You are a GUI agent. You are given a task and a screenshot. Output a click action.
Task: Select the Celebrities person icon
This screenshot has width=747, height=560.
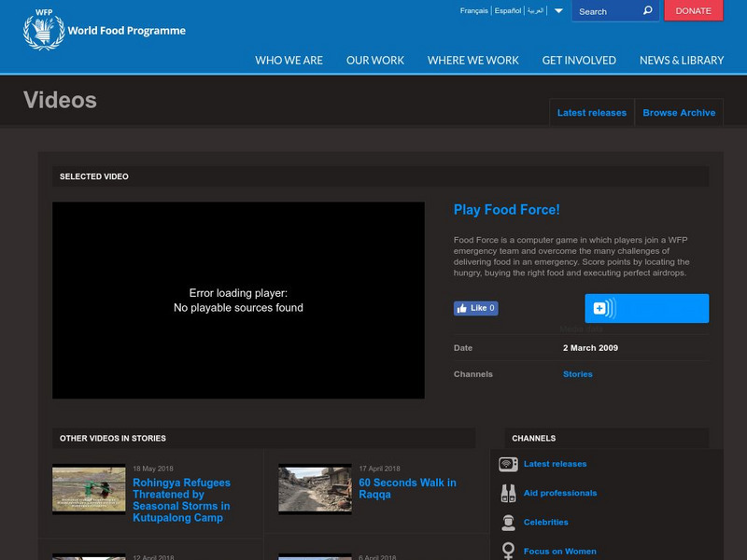(507, 522)
